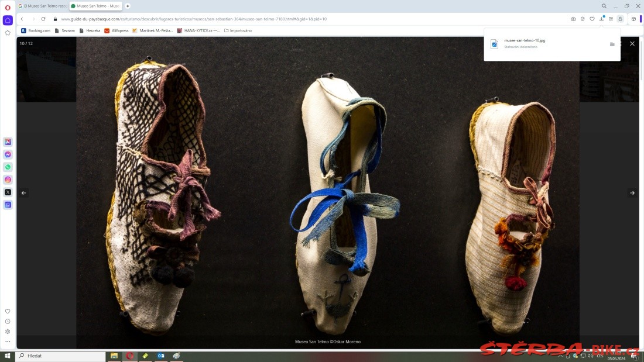Open Aria AI sidebar icon
This screenshot has width=644, height=362.
pos(8,142)
